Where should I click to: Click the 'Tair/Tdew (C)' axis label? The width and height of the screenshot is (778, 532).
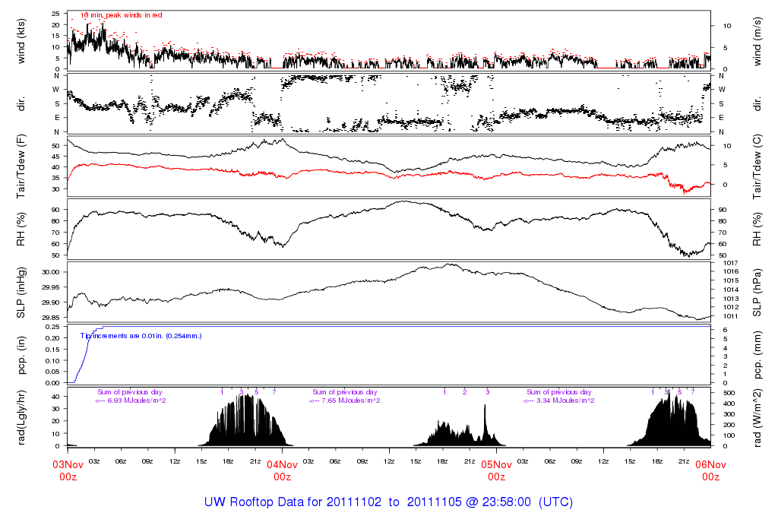pos(758,166)
